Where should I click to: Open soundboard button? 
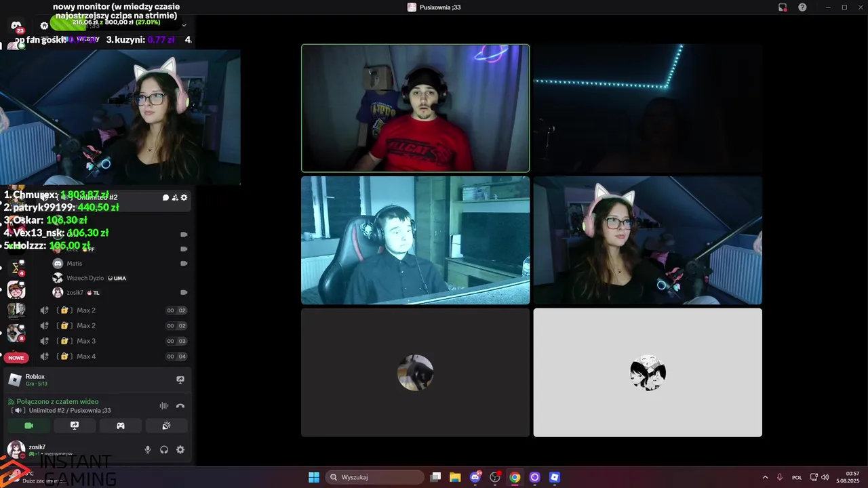166,426
